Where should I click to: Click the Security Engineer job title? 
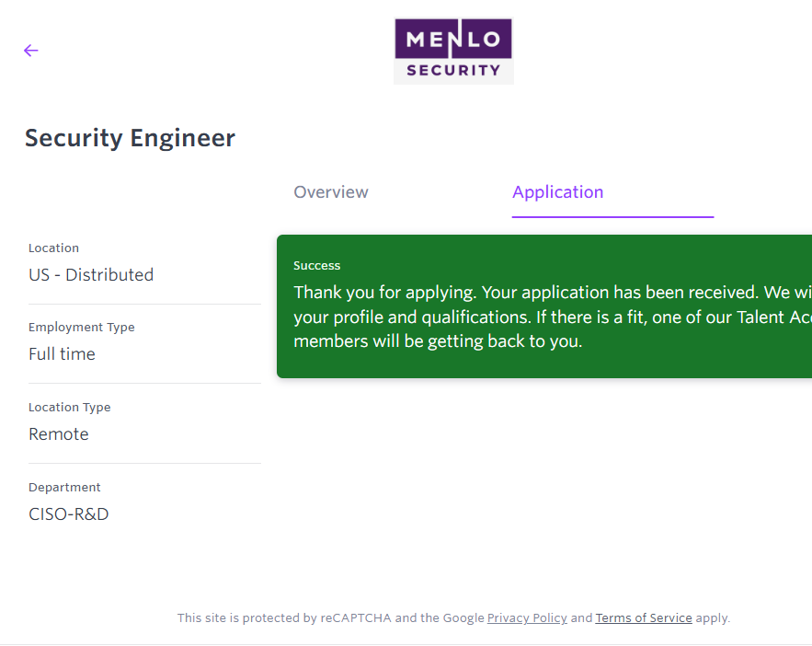pos(130,138)
